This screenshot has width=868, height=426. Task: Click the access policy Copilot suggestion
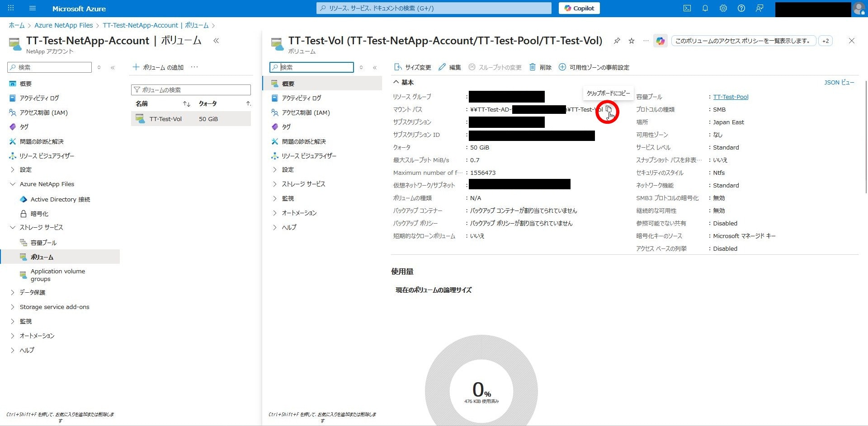point(744,41)
